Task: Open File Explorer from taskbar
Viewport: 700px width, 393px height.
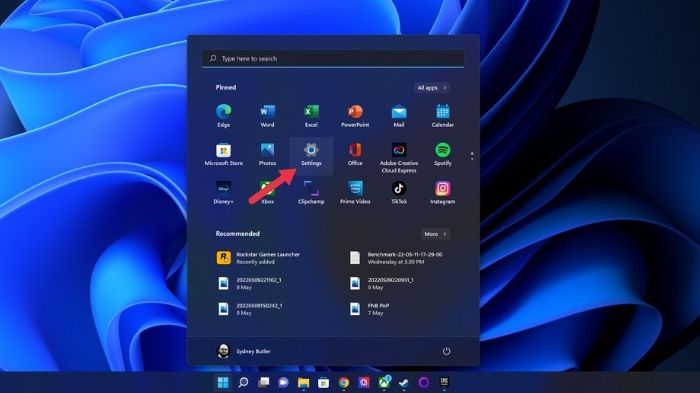Action: pos(304,382)
